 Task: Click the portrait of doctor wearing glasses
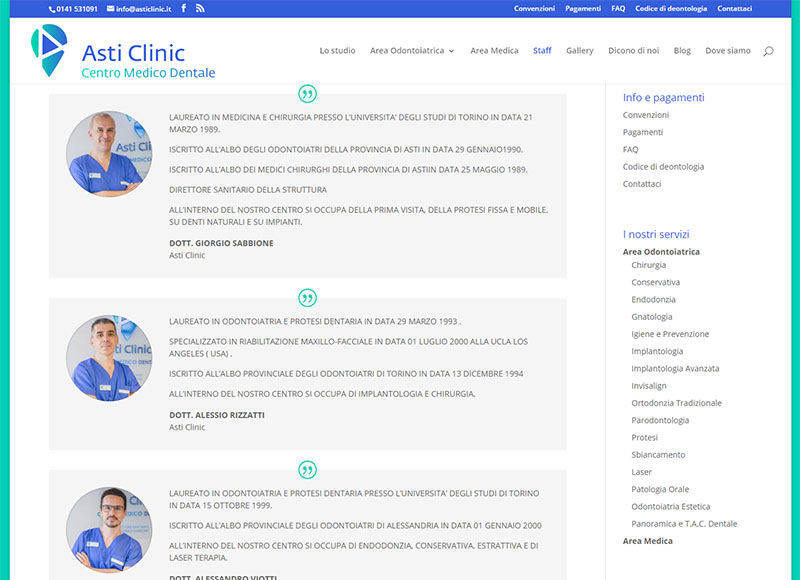[109, 530]
